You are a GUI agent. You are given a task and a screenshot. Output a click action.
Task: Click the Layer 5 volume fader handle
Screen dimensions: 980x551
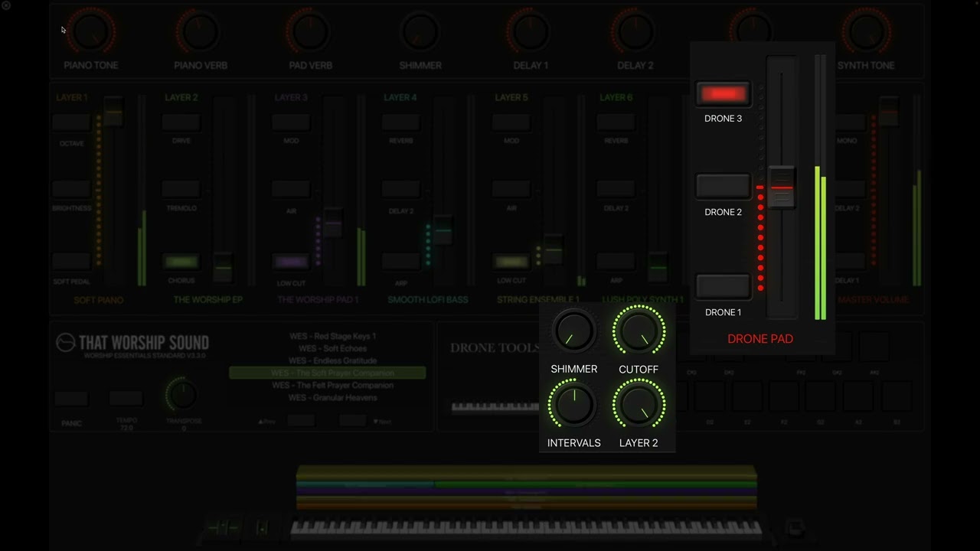pyautogui.click(x=553, y=249)
